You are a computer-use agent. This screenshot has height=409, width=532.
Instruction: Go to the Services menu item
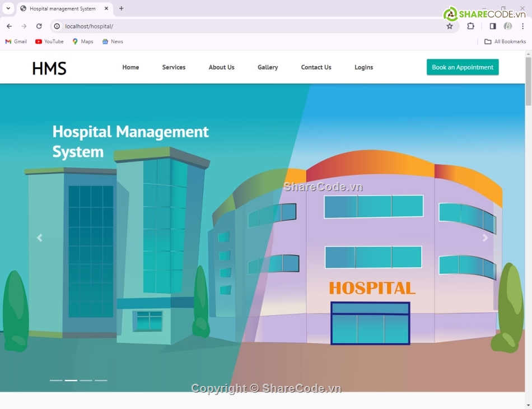174,67
